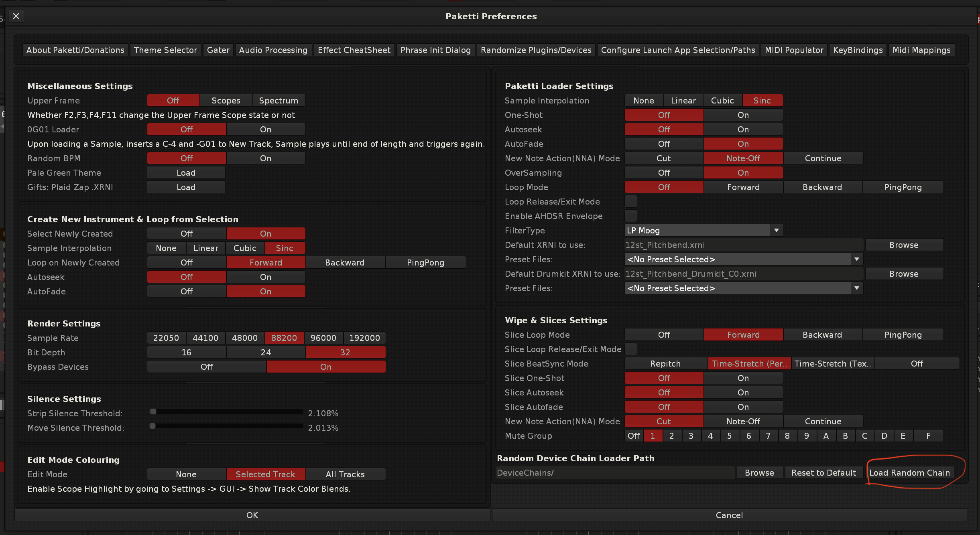
Task: Switch to the KeyBindings tab
Action: (x=858, y=50)
